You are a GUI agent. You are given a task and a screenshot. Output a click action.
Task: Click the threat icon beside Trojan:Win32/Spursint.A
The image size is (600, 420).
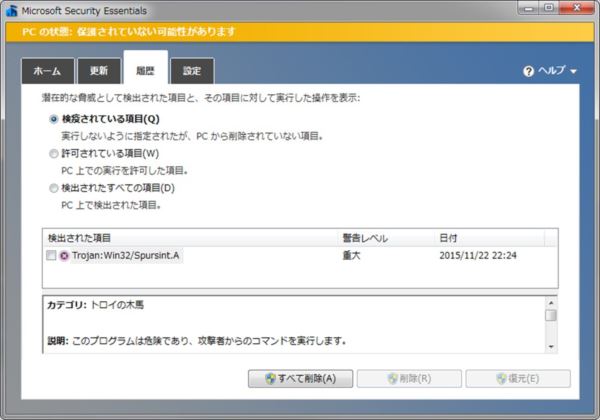tap(64, 256)
